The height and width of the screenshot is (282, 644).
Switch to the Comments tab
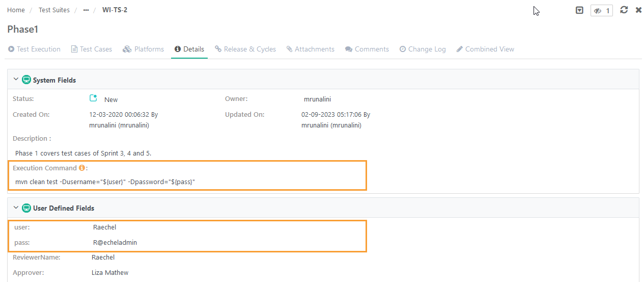point(367,49)
